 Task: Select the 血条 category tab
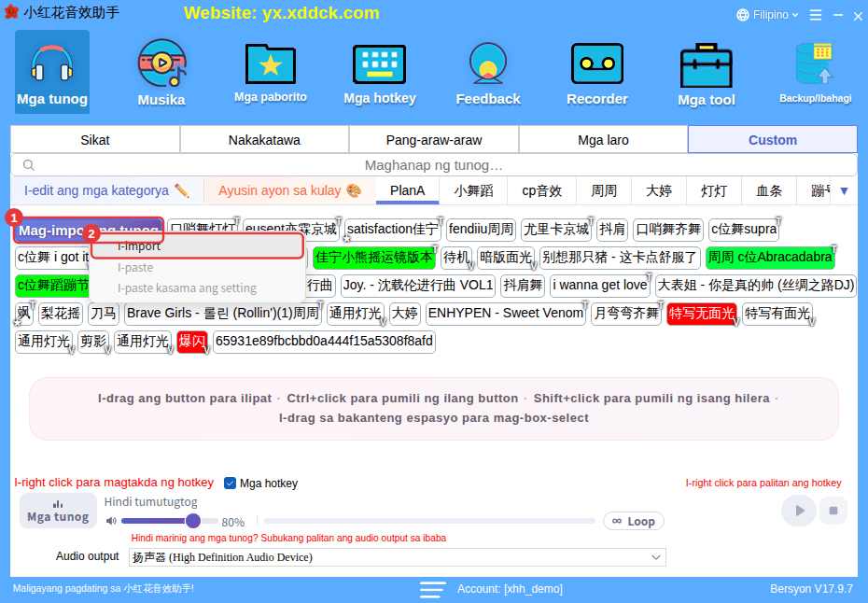[x=769, y=191]
